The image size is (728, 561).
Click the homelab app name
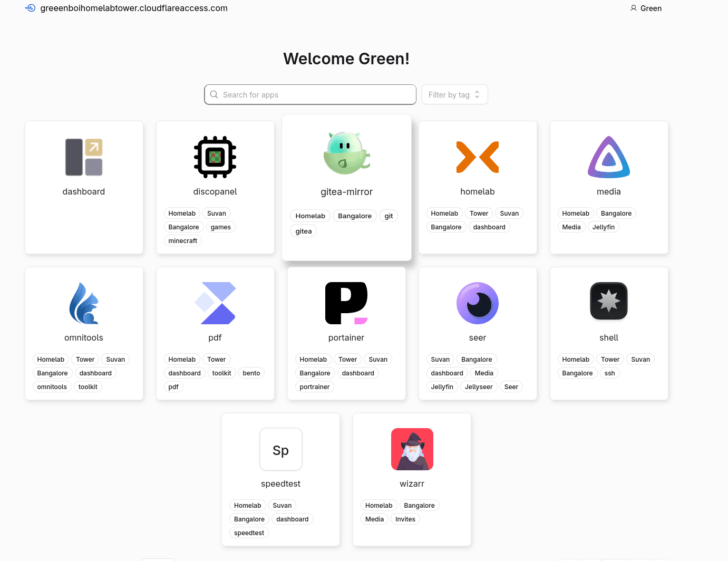tap(478, 192)
